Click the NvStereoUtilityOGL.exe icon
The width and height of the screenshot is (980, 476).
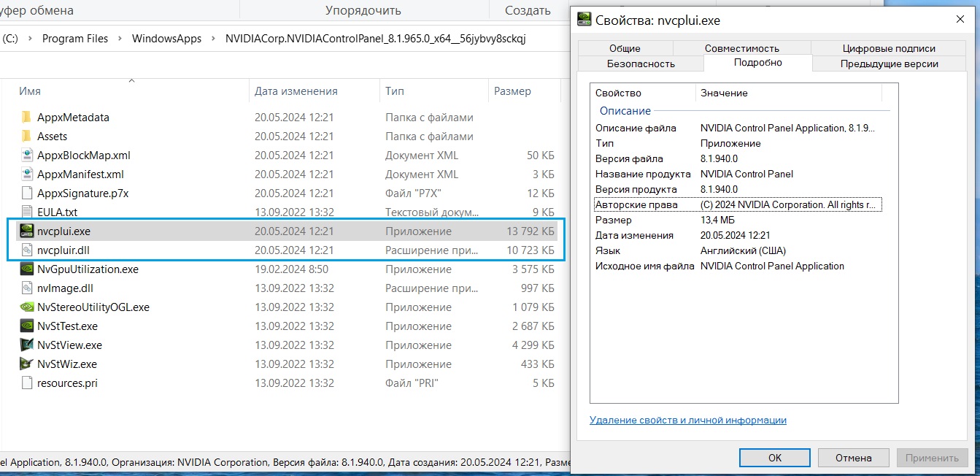coord(26,307)
